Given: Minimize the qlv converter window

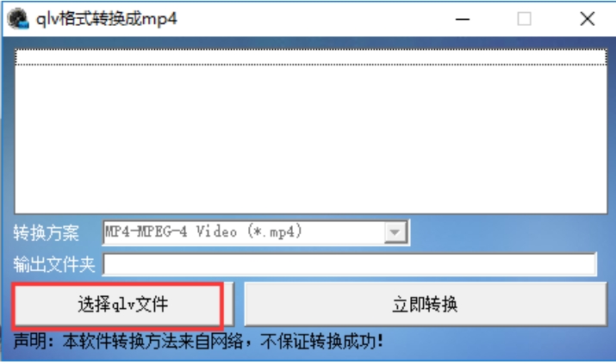Looking at the screenshot, I should 463,19.
